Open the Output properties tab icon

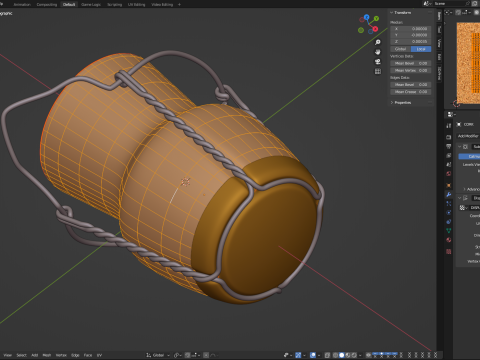click(x=449, y=146)
